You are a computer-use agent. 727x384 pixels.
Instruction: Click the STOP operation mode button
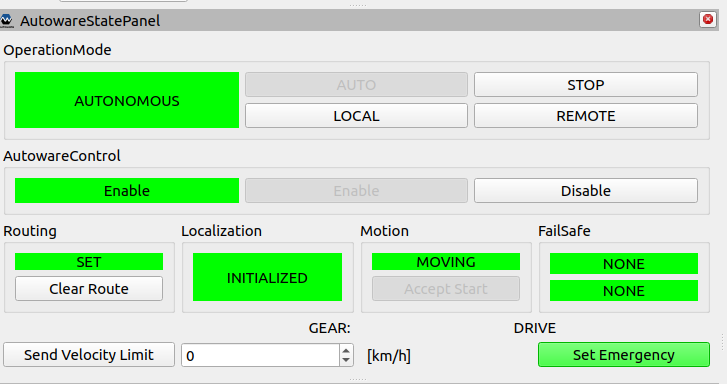click(x=586, y=85)
